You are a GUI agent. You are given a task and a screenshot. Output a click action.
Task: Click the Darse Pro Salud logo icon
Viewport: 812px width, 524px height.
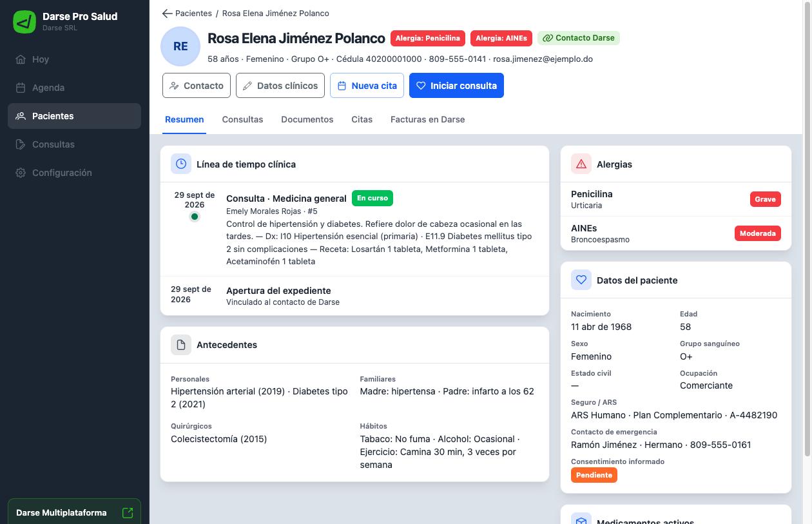coord(24,22)
